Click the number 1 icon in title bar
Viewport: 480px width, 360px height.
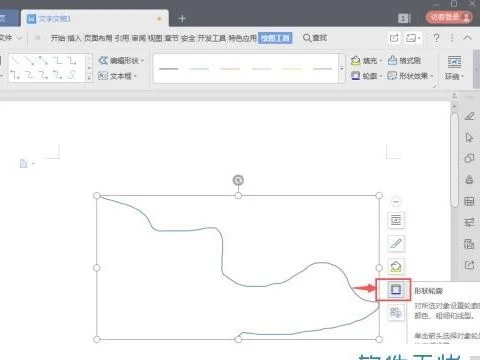click(404, 18)
